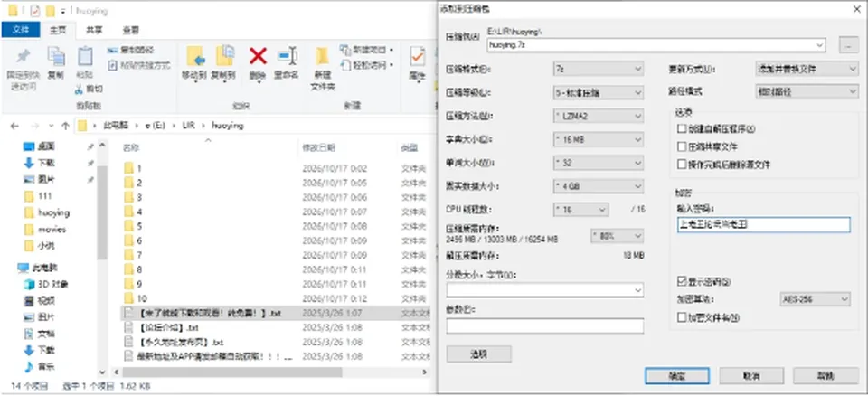Image resolution: width=868 pixels, height=396 pixels.
Task: Select folder named 10 in file list
Action: 141,298
